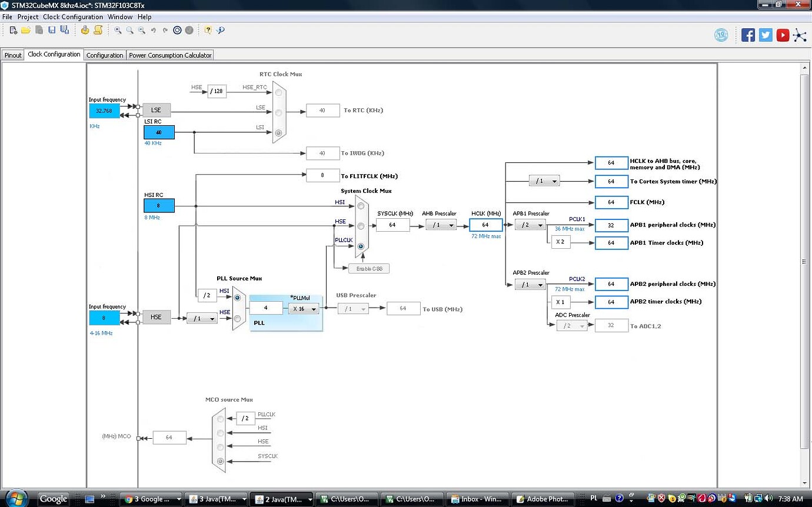Open the YouTube link icon
The image size is (812, 507).
pos(783,35)
